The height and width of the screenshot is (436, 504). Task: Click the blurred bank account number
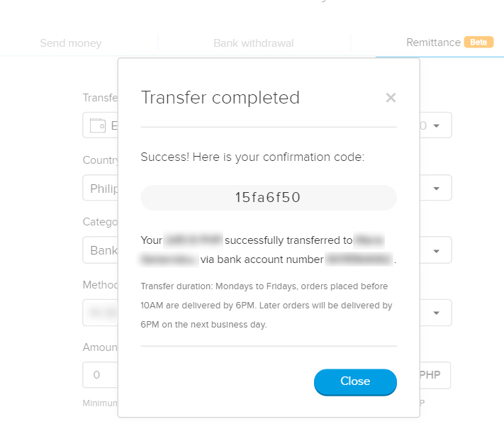[x=359, y=259]
